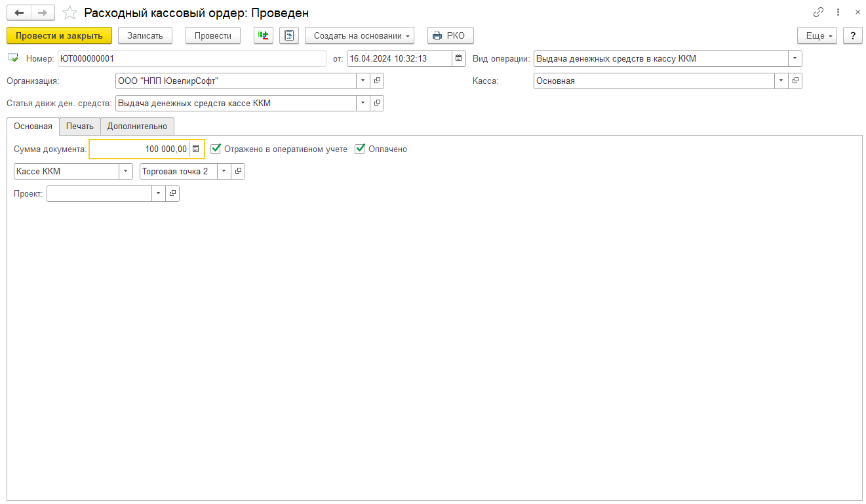Click the Кассе ККМ field
The image size is (866, 504).
(x=67, y=171)
